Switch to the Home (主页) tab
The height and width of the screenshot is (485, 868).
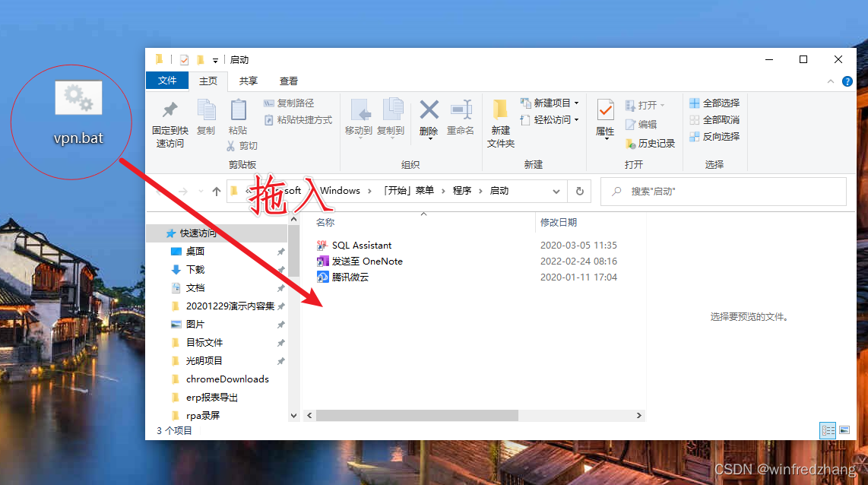coord(208,81)
